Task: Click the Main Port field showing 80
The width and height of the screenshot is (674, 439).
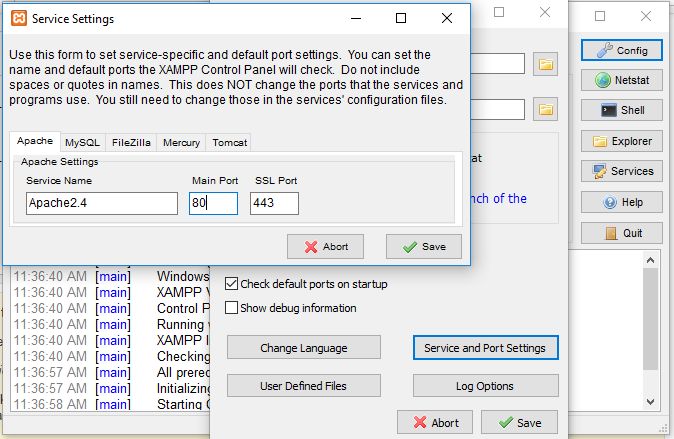Action: [213, 203]
